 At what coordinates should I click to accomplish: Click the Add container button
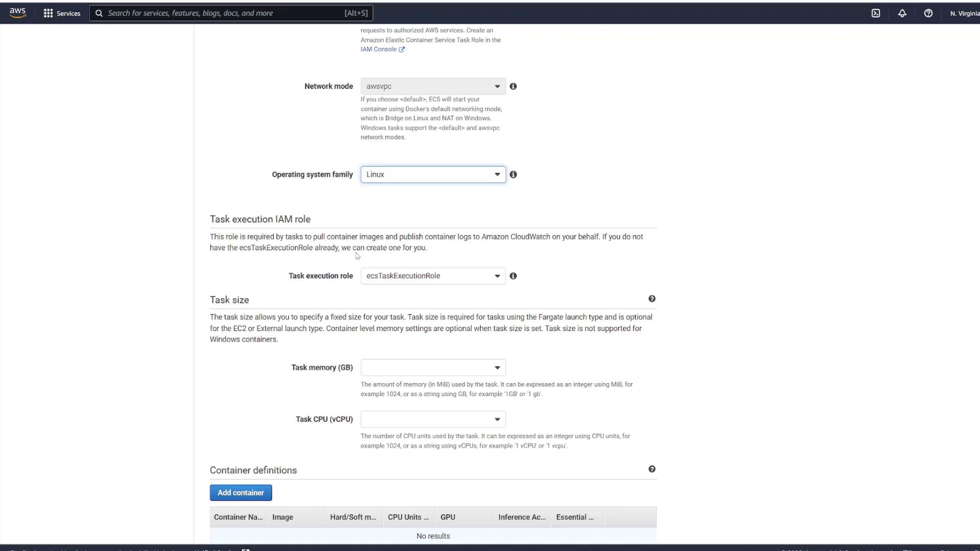point(240,493)
